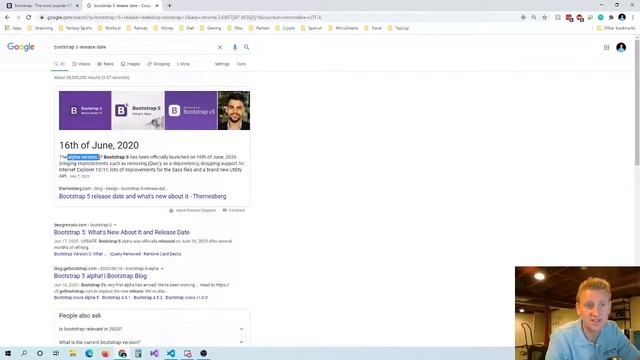Open the Chrome three-dot menu
The height and width of the screenshot is (360, 640).
[x=633, y=18]
